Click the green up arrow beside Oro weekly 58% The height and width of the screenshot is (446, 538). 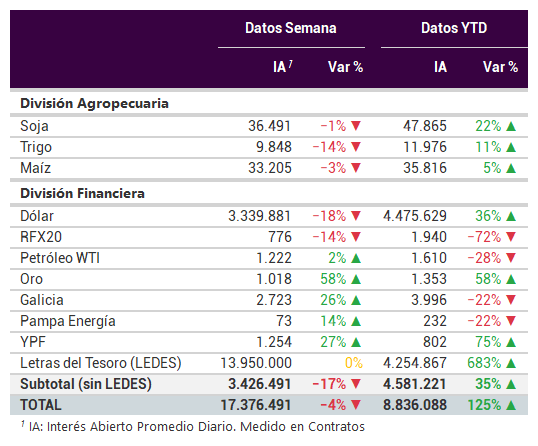(356, 279)
